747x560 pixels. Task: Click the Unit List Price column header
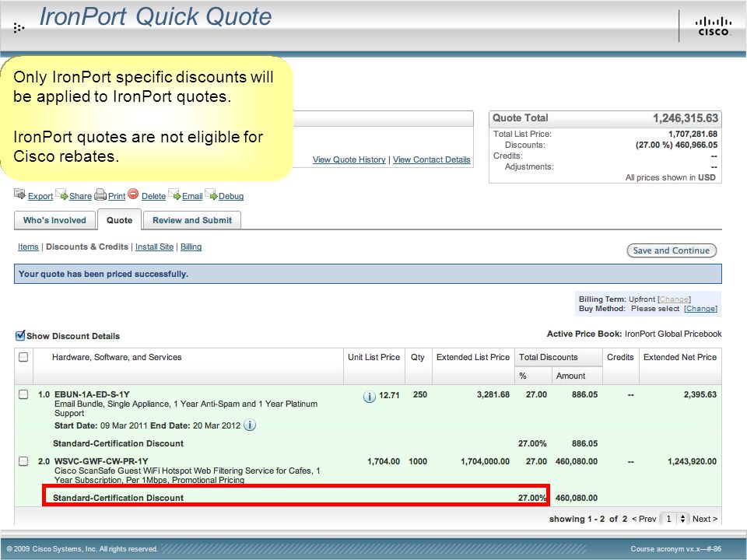click(x=374, y=357)
